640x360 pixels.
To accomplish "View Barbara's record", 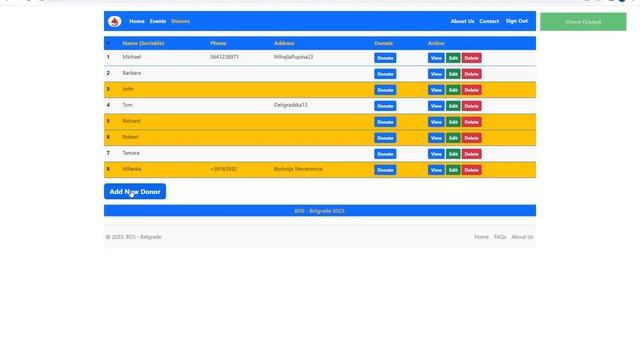I will (x=436, y=74).
